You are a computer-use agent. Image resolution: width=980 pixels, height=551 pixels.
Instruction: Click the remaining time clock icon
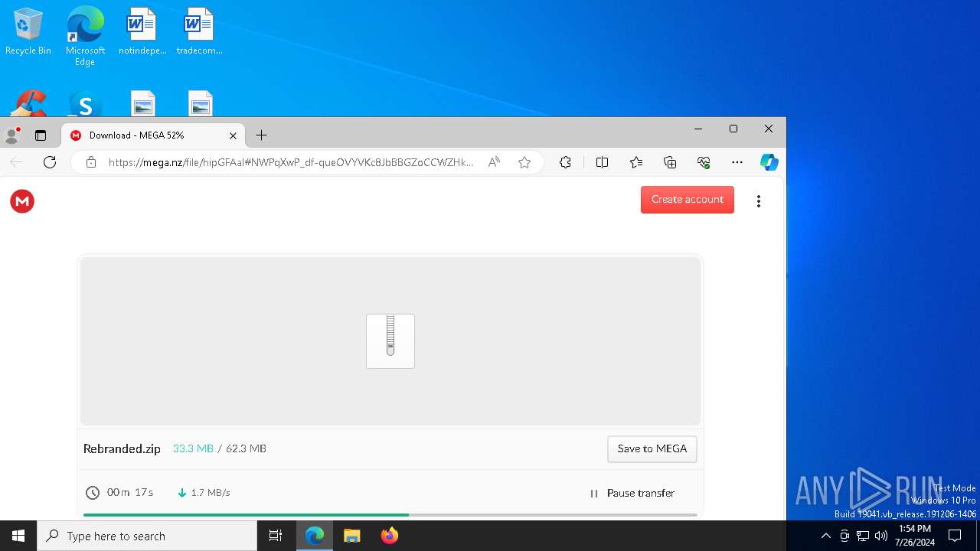coord(93,493)
